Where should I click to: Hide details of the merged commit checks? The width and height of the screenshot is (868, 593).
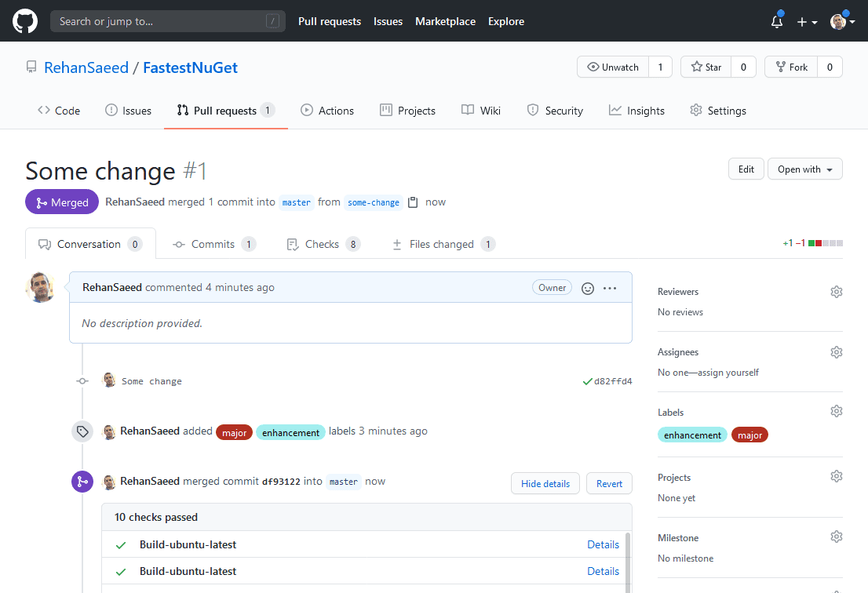545,483
